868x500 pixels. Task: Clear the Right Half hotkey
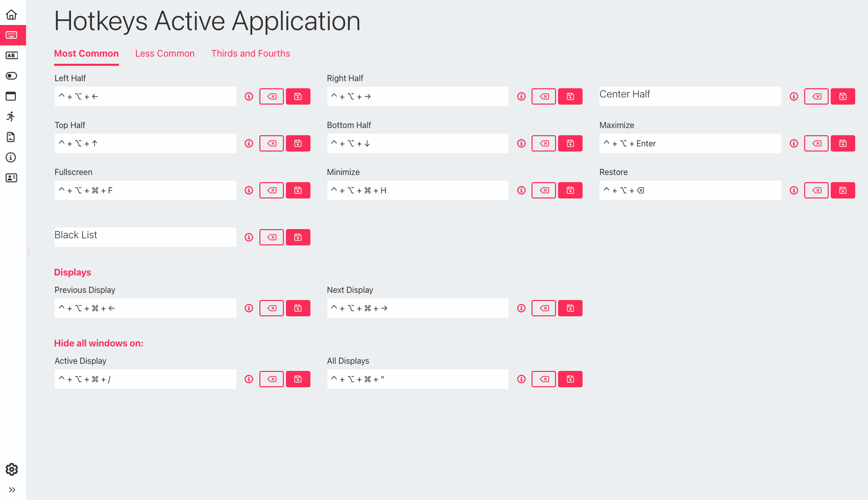point(544,96)
